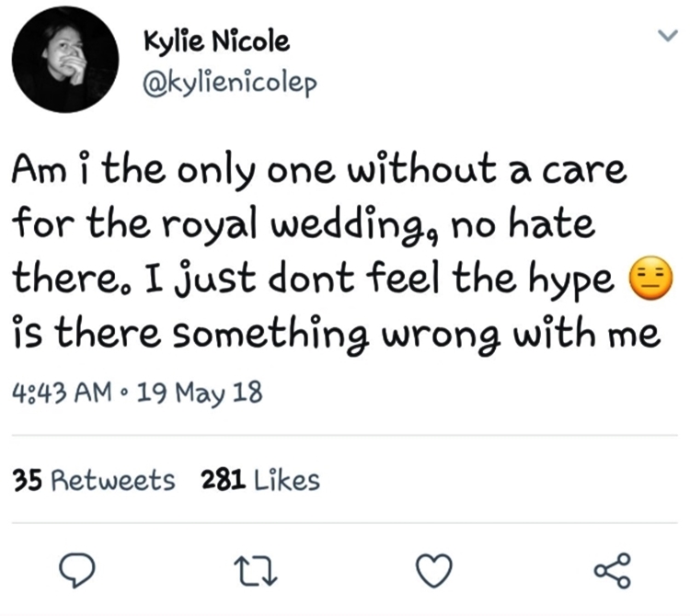Click the words "no hate" in tweet
This screenshot has height=616, width=690.
(x=533, y=225)
